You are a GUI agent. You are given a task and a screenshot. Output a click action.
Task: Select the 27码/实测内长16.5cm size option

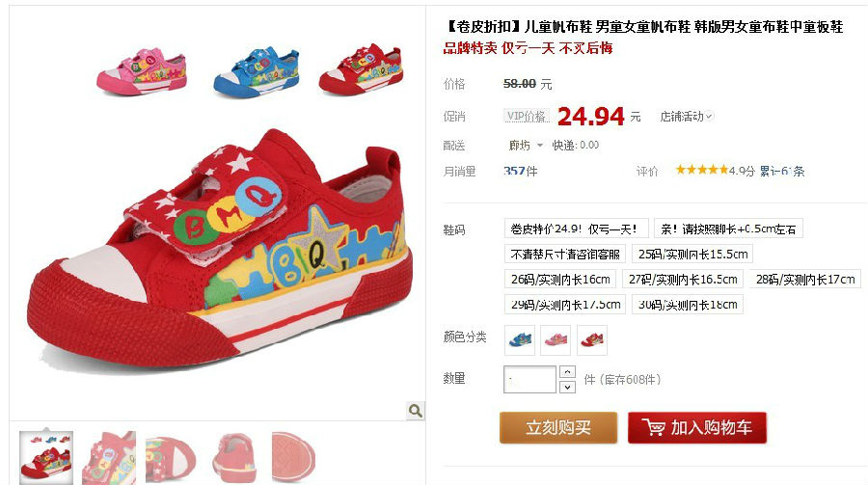click(683, 279)
